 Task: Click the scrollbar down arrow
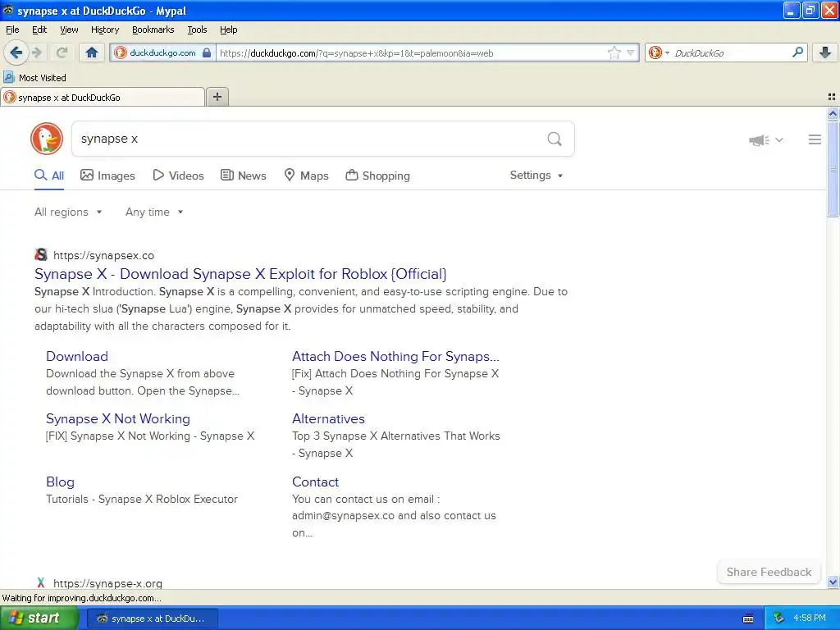point(833,582)
